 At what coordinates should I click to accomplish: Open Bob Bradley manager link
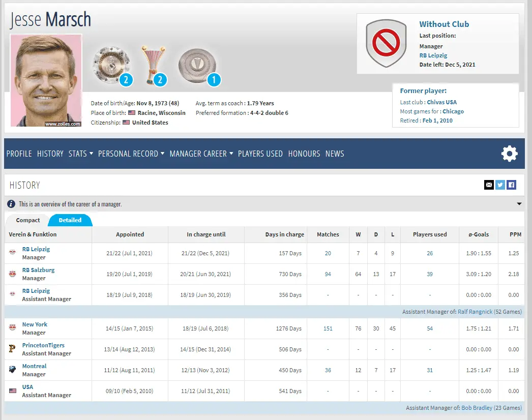(477, 407)
